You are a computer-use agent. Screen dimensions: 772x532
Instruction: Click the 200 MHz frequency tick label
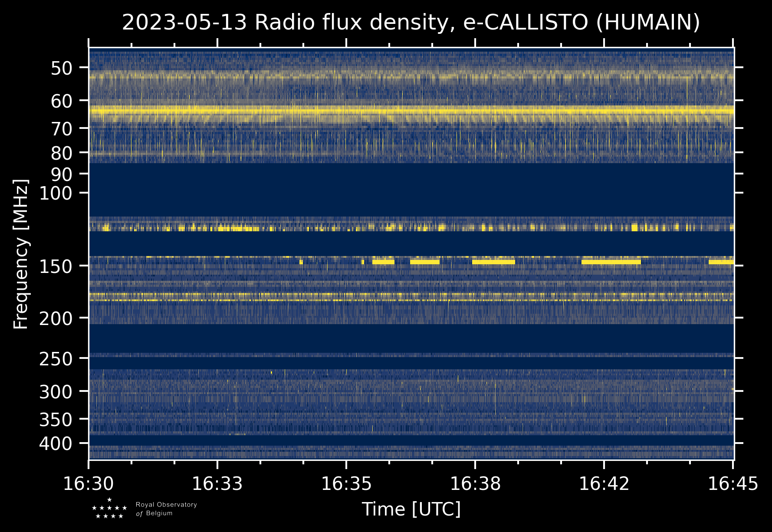(56, 319)
